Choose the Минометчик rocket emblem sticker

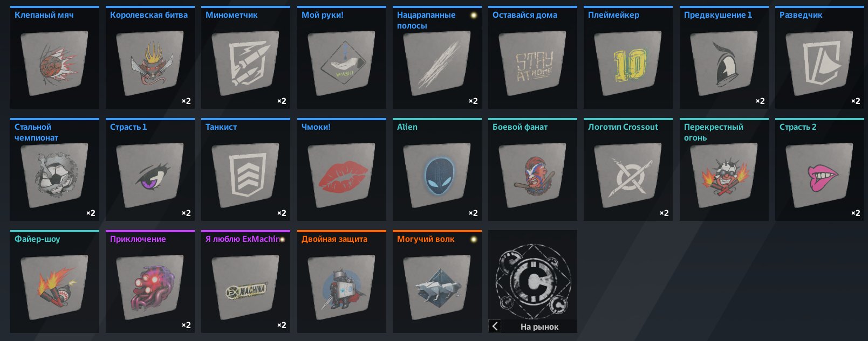coord(245,58)
